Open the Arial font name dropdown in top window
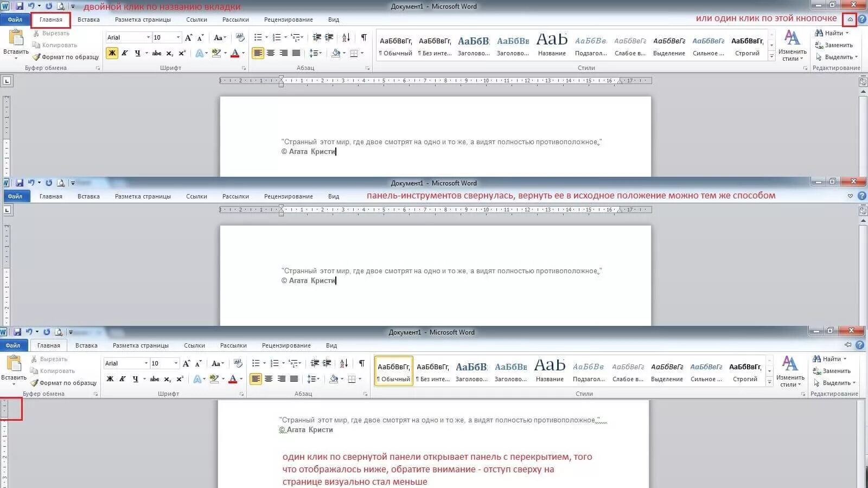Viewport: 868px width, 488px height. pyautogui.click(x=148, y=37)
